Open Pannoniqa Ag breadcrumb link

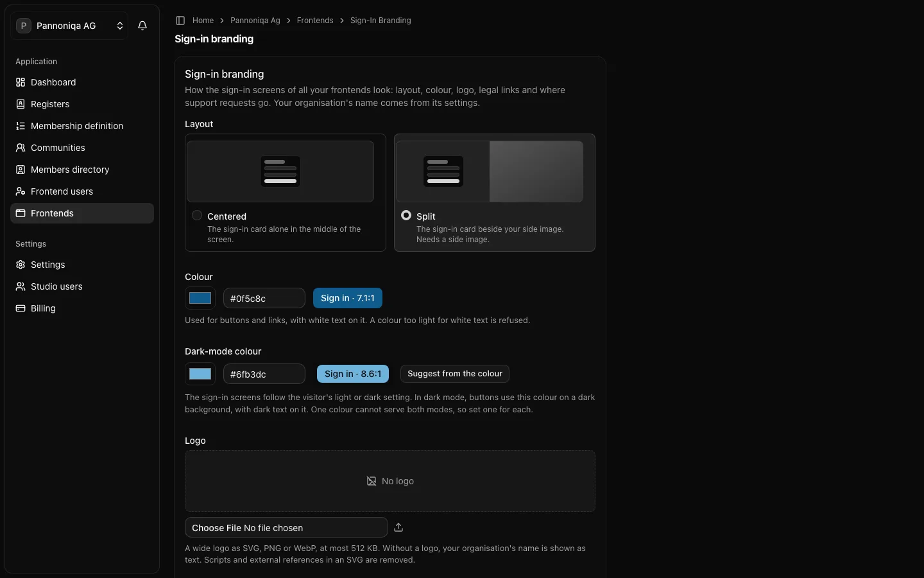tap(255, 21)
